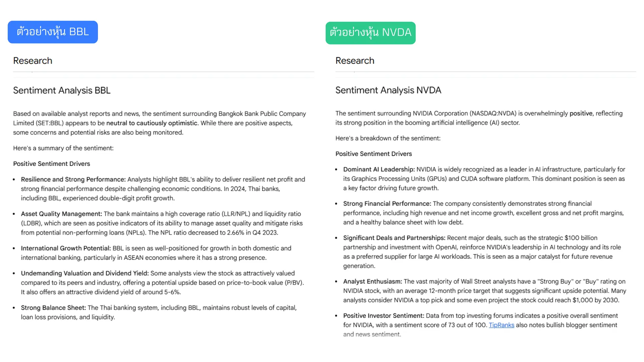Screen dimensions: 644x362
Task: Click Positive Sentiment Drivers heading in NVDA column
Action: pos(373,154)
